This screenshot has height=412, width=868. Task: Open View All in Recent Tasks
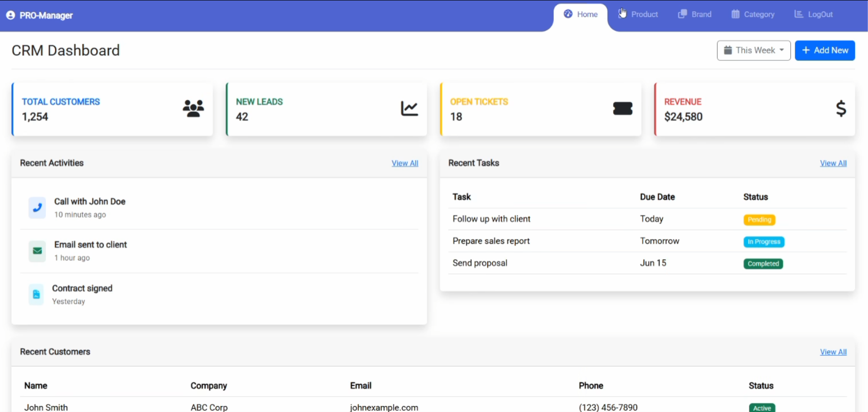click(833, 163)
